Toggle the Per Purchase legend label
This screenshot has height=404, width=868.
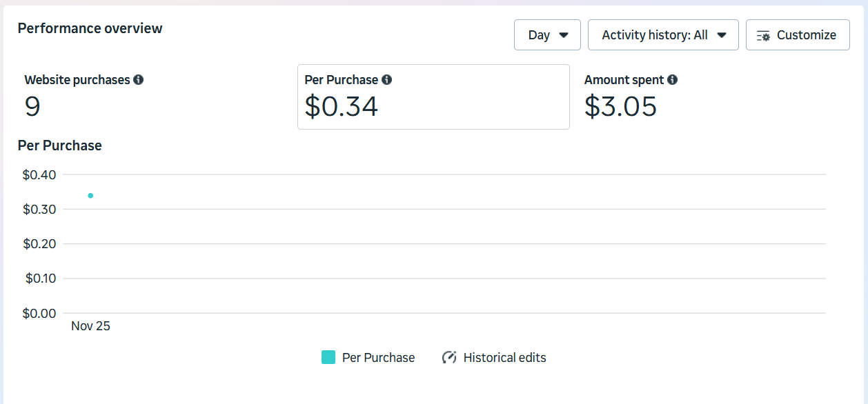pos(378,358)
